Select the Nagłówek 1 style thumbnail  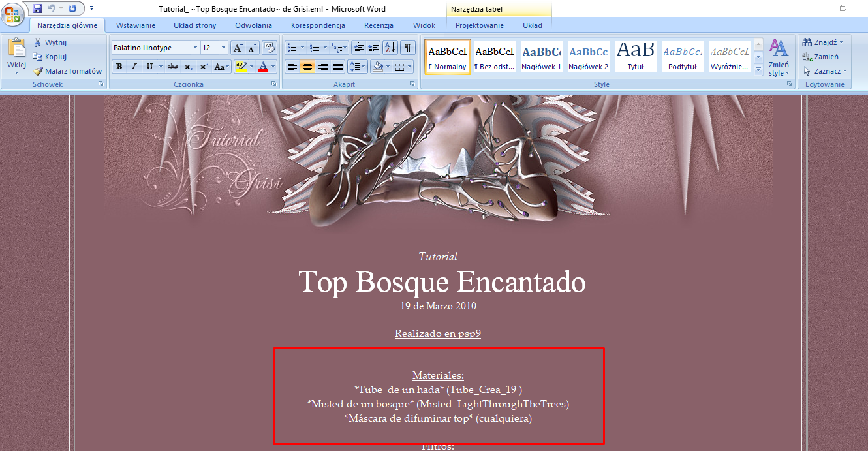[x=541, y=57]
